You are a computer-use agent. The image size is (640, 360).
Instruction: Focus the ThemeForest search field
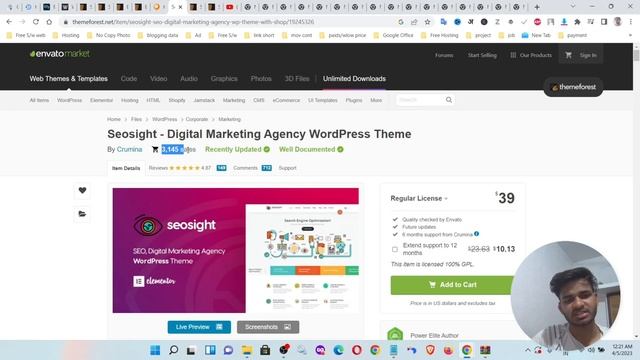coord(420,100)
